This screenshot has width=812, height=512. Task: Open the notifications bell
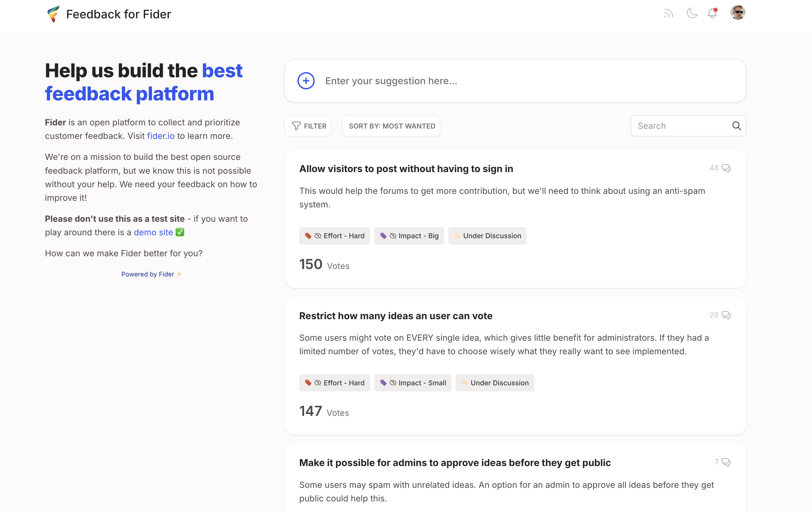(x=712, y=13)
